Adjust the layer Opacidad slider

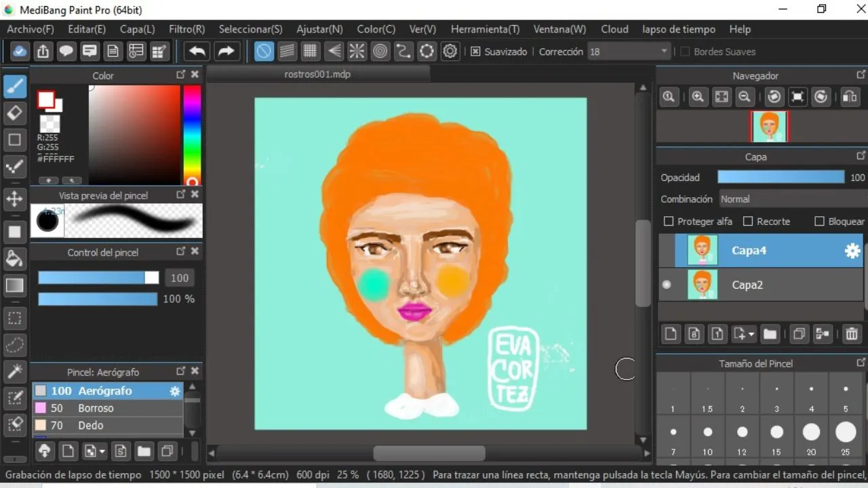click(x=781, y=178)
